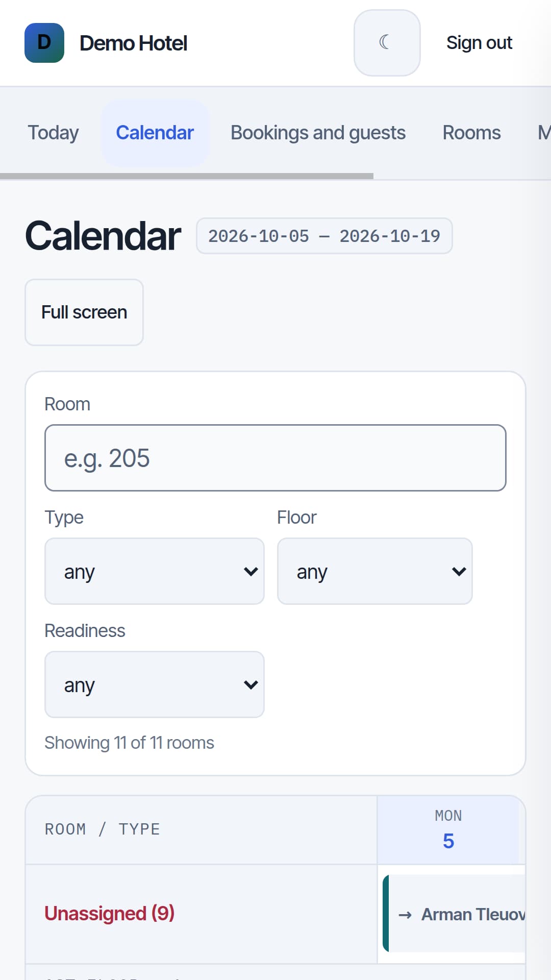551x980 pixels.
Task: Expand the Floor dropdown
Action: point(375,571)
